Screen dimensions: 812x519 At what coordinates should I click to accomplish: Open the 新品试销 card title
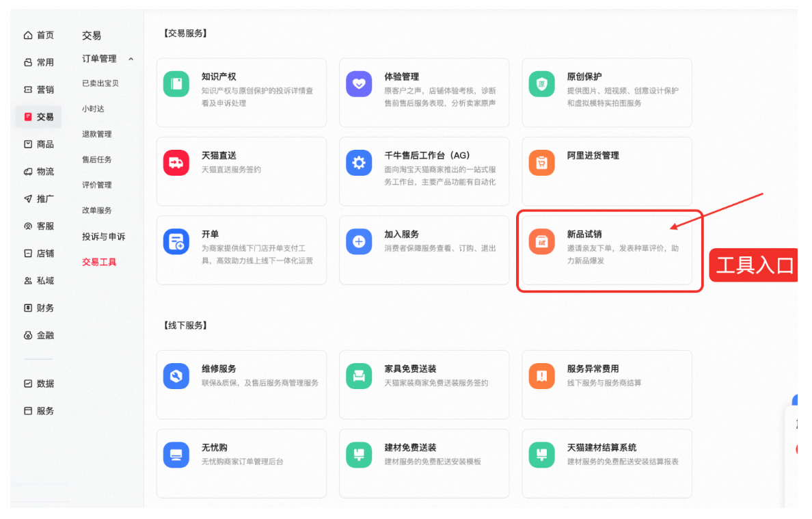pos(584,234)
